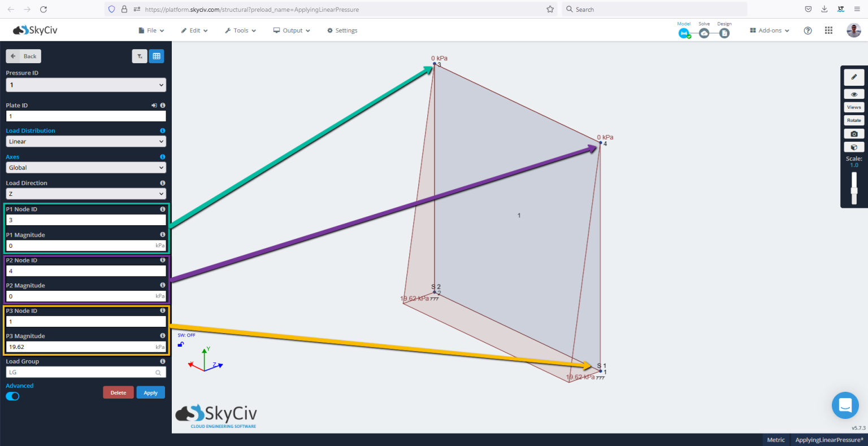Open the Load Direction dropdown
Screen dimensions: 868x446
(x=86, y=194)
